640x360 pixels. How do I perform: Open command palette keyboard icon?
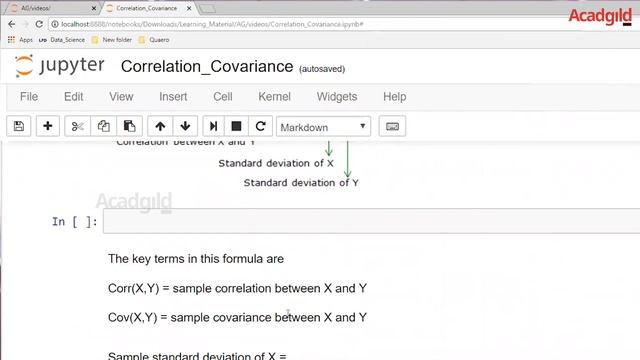pyautogui.click(x=392, y=126)
